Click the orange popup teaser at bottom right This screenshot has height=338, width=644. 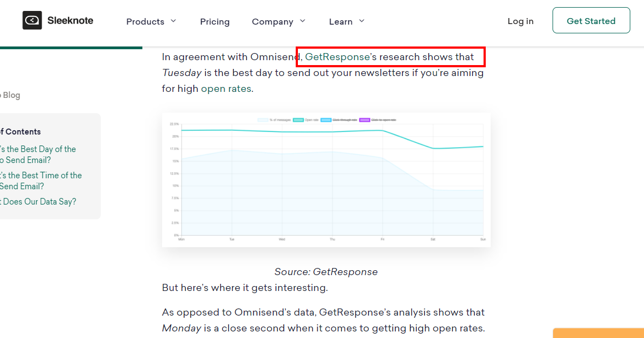[x=598, y=333]
